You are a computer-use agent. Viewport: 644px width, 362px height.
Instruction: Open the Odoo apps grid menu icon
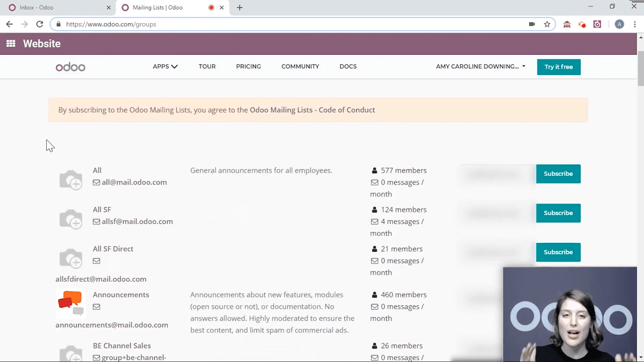click(x=11, y=44)
